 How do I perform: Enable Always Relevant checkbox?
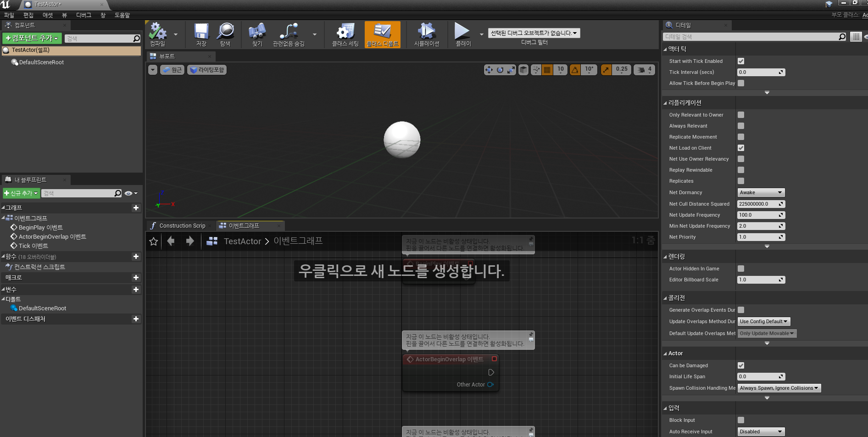click(741, 126)
